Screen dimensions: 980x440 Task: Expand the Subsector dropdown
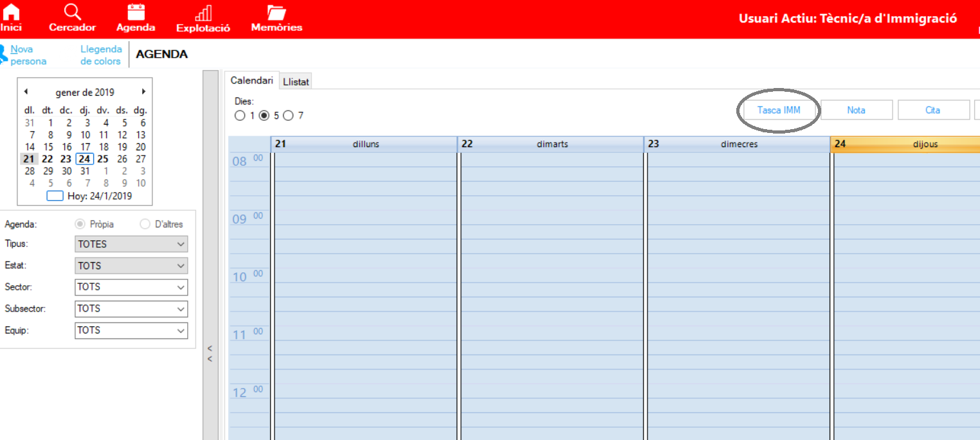tap(181, 309)
